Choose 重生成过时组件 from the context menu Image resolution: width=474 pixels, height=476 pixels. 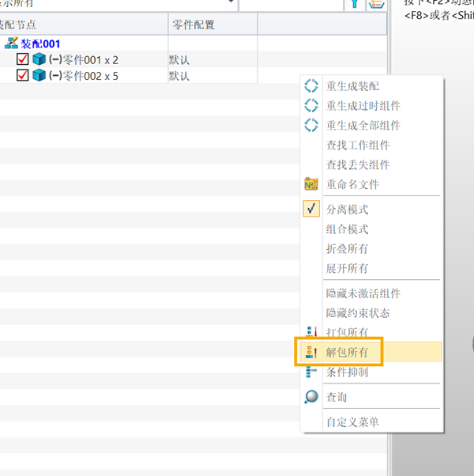363,106
